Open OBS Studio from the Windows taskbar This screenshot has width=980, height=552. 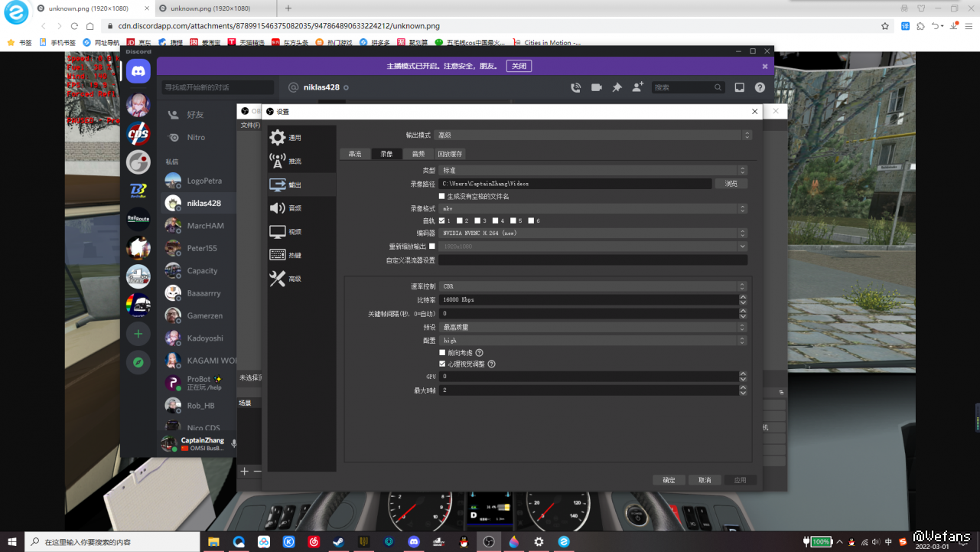489,542
